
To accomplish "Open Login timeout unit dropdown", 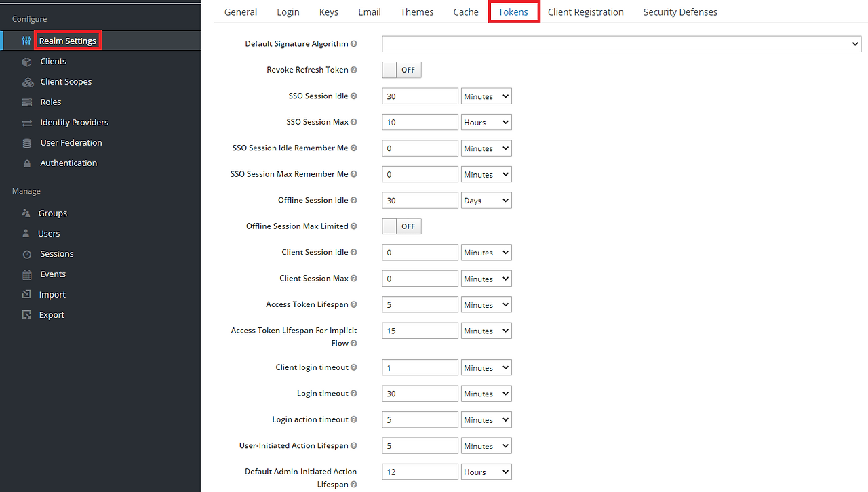I will click(486, 394).
